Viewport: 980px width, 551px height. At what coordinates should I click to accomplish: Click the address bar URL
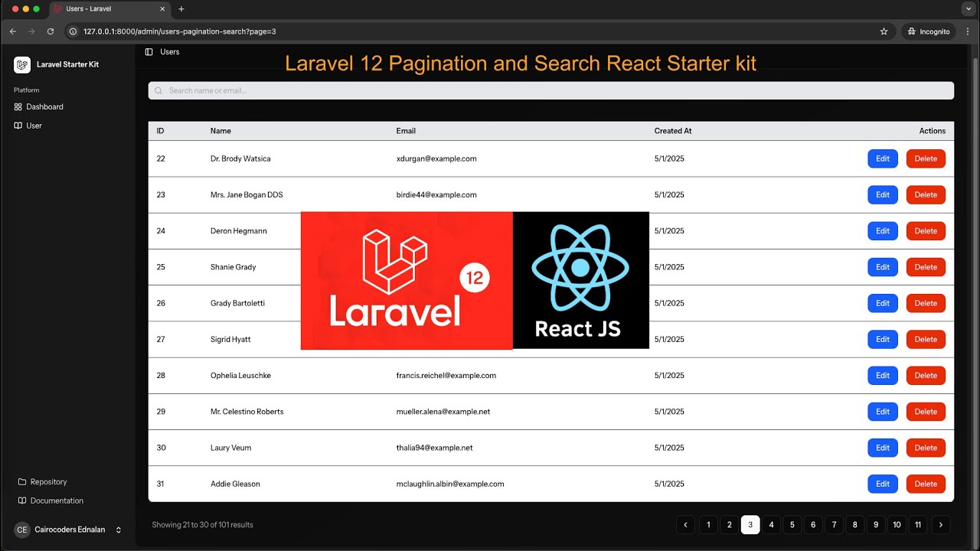pyautogui.click(x=179, y=31)
